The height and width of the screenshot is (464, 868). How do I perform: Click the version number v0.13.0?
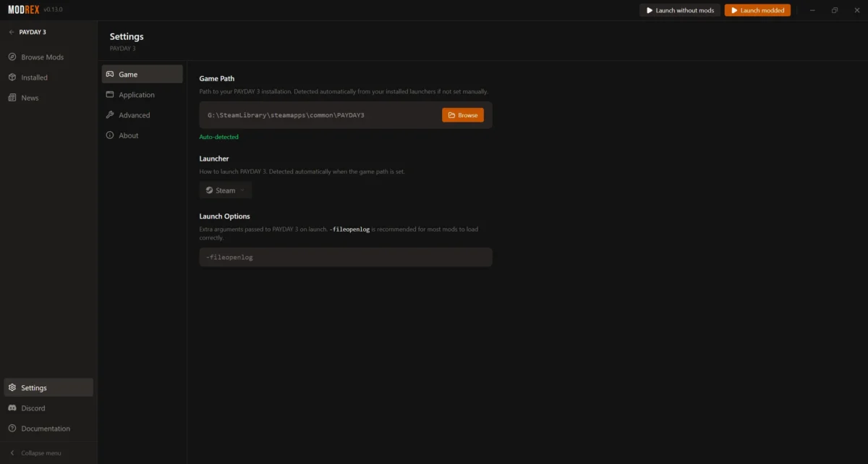(x=54, y=10)
